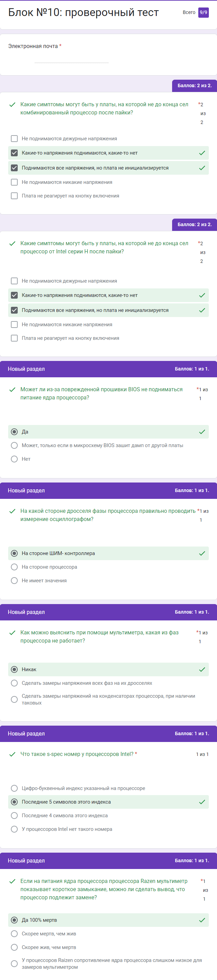Pick "Сделать замеры напряжения всех фаз" radio option
Screen dimensions: 217x980
(14, 683)
